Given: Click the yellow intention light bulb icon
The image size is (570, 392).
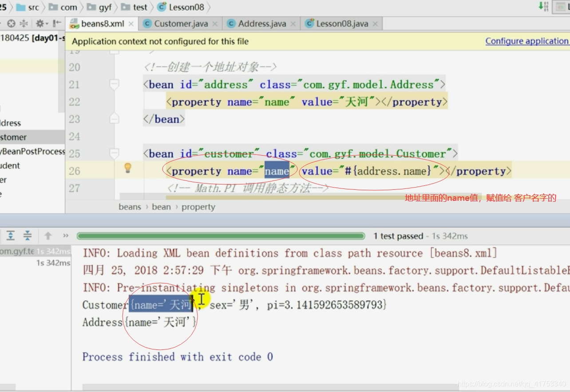Looking at the screenshot, I should point(128,168).
